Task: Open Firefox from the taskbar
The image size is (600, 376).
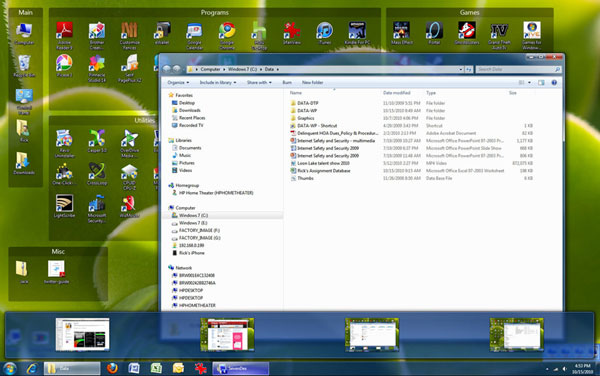Action: (112, 368)
